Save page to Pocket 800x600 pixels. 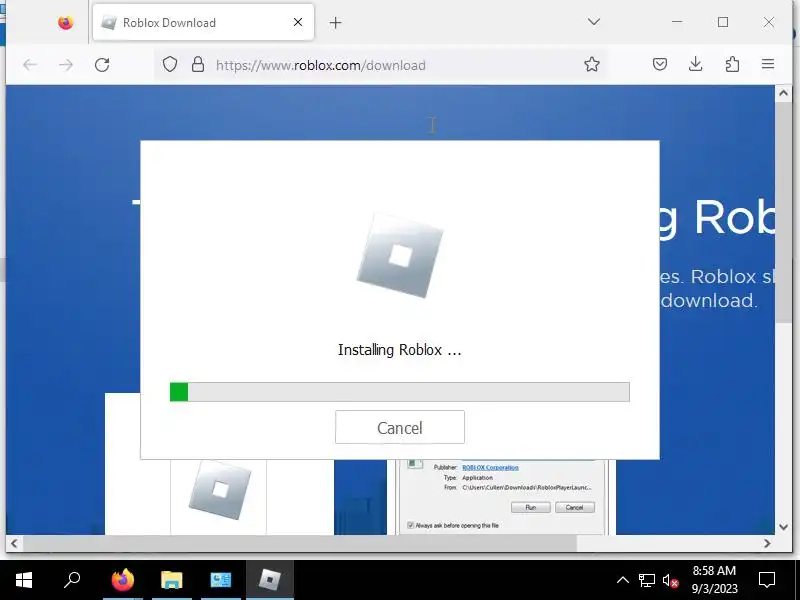tap(660, 64)
